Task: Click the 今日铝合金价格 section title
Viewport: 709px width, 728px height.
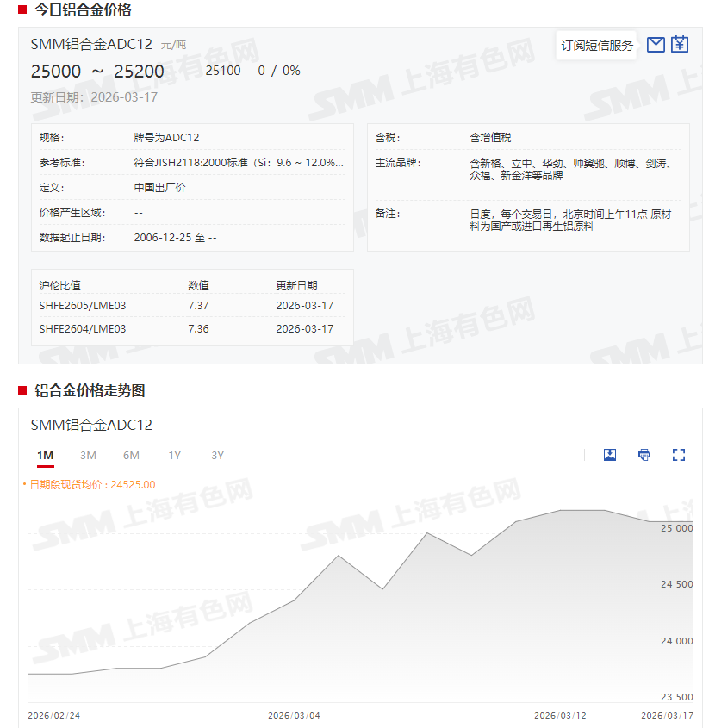Action: pos(83,9)
